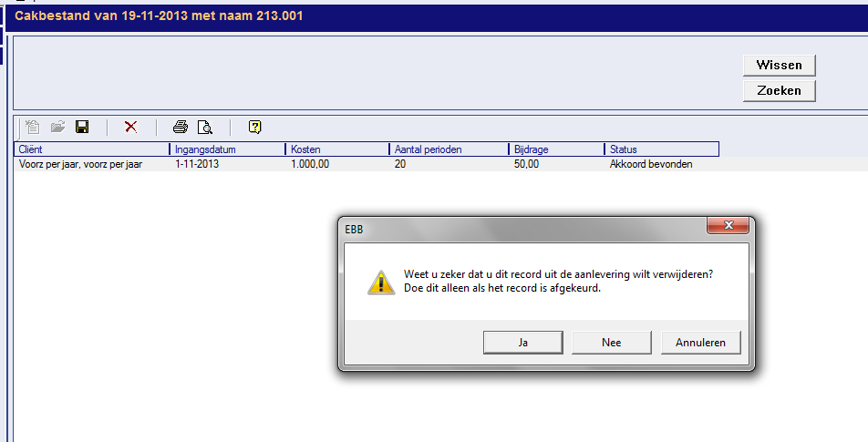The width and height of the screenshot is (868, 442).
Task: Sort by the Ingangsdatum column header
Action: tap(227, 149)
